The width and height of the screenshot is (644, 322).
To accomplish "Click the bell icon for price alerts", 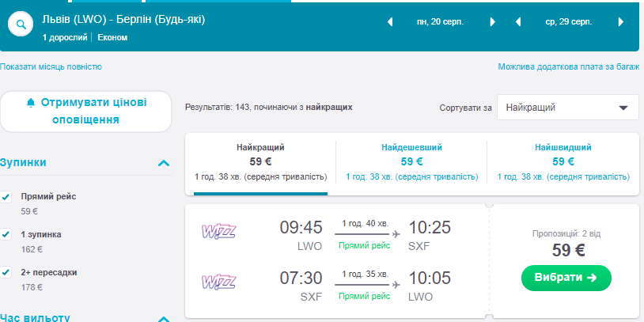I will click(x=31, y=103).
